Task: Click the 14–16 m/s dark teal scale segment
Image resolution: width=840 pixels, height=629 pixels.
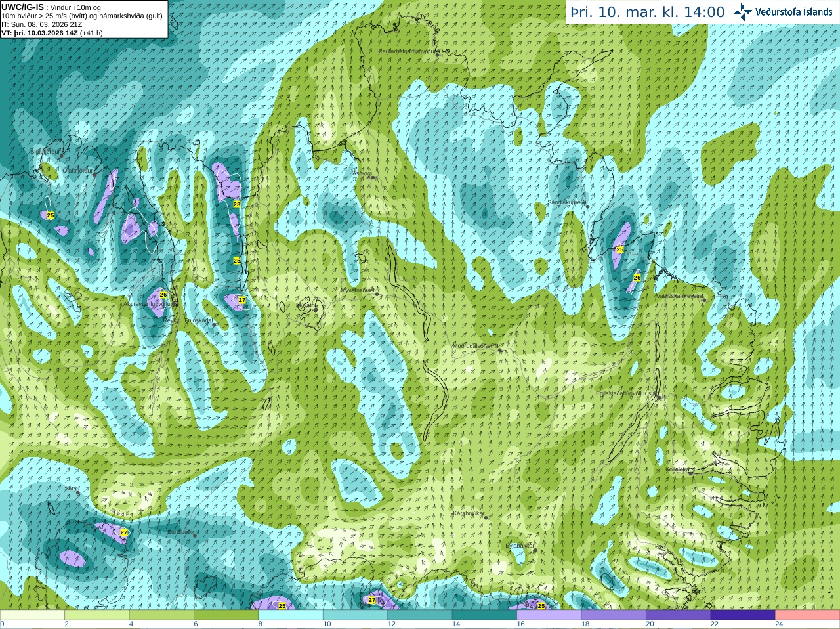Action: (485, 615)
